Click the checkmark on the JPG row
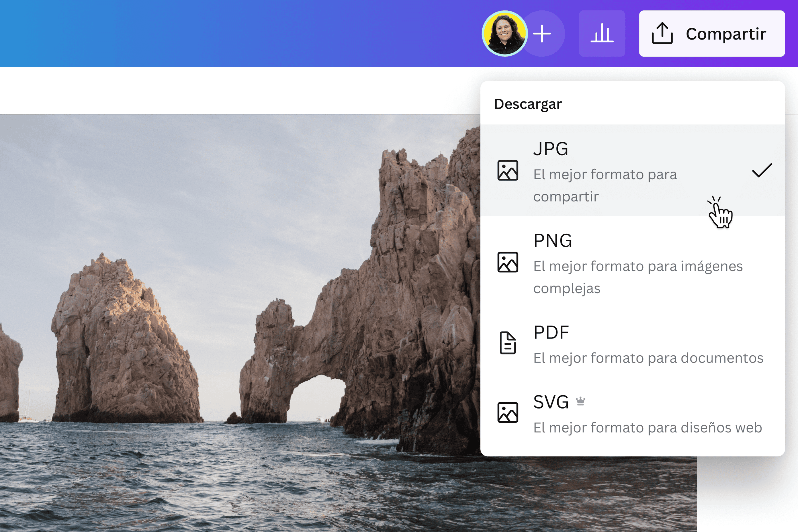The height and width of the screenshot is (532, 798). 762,170
